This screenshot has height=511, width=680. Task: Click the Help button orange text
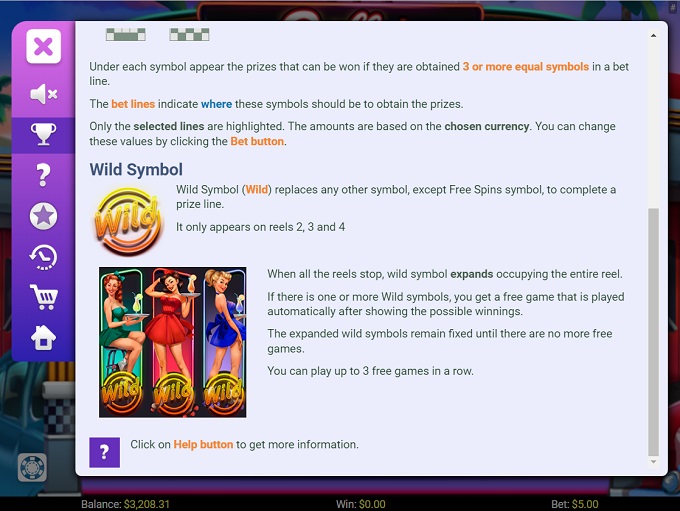click(203, 445)
